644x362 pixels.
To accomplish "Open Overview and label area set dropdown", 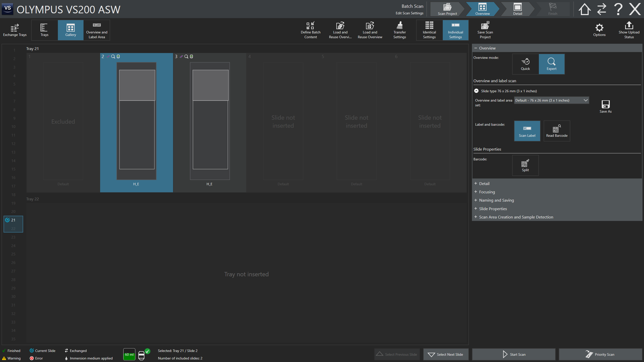I will point(551,100).
